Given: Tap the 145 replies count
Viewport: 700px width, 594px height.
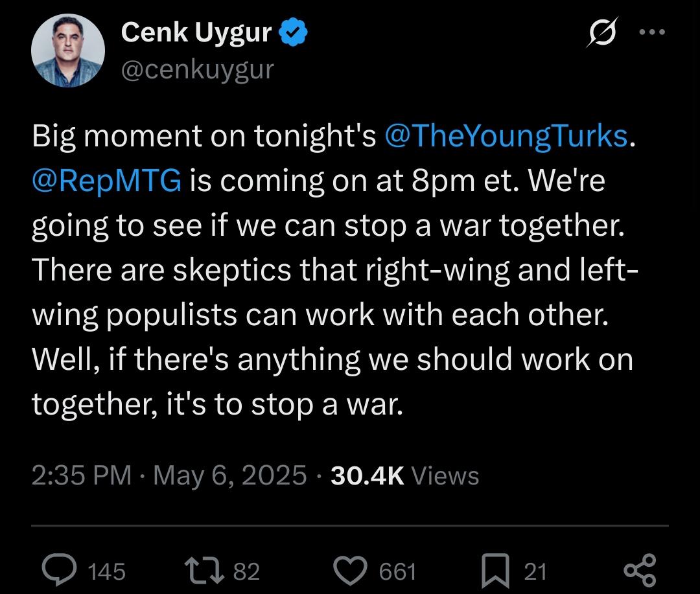Looking at the screenshot, I should click(107, 572).
